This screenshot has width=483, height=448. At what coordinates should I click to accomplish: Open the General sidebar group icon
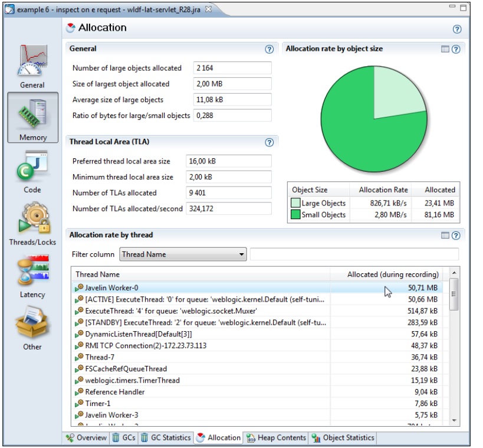coord(32,65)
